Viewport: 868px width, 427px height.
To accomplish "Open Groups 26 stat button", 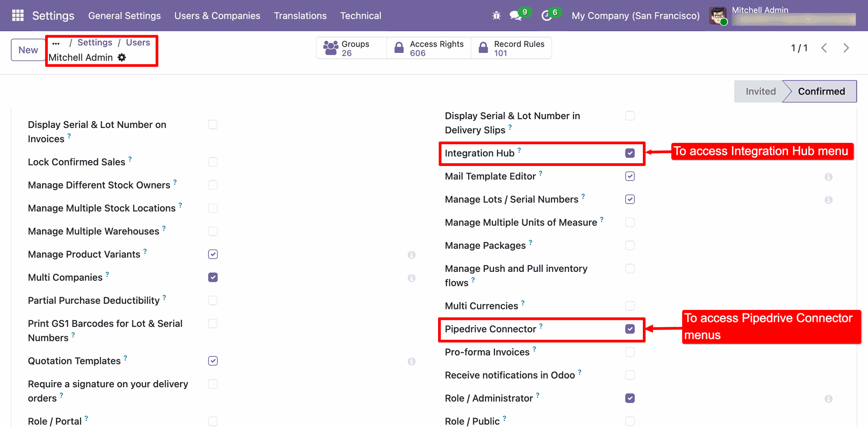I will 351,48.
